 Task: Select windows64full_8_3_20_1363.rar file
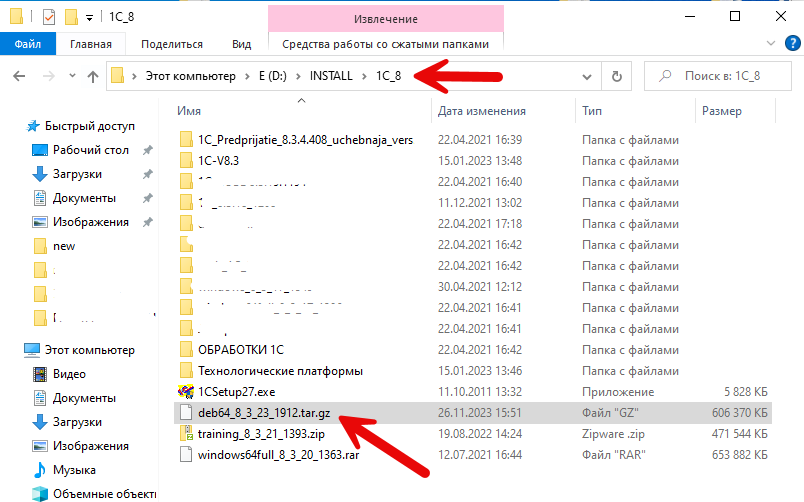[275, 455]
